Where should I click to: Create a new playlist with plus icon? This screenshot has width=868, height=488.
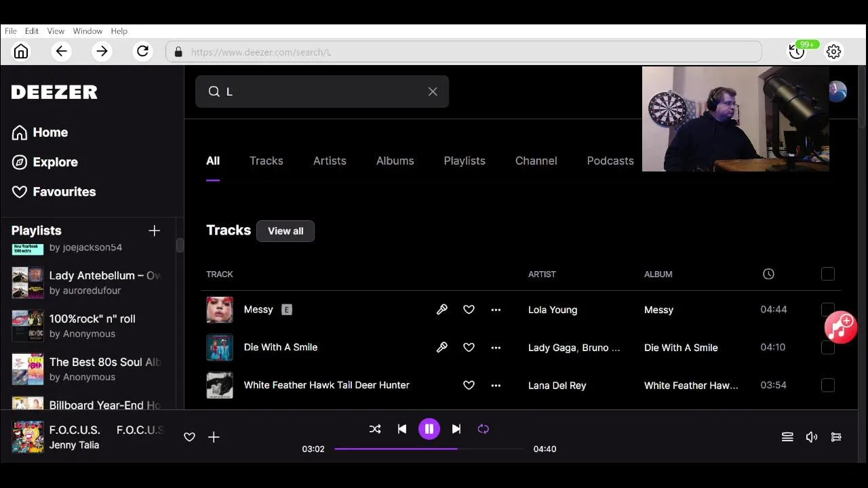click(x=154, y=231)
